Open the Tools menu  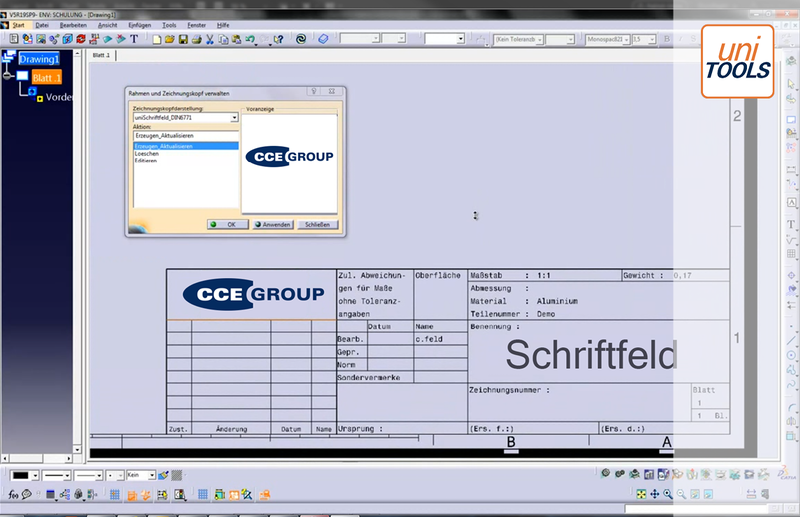169,25
